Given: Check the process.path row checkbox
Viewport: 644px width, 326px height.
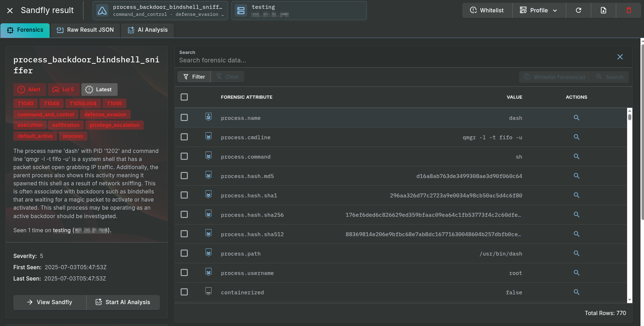Looking at the screenshot, I should pyautogui.click(x=184, y=253).
